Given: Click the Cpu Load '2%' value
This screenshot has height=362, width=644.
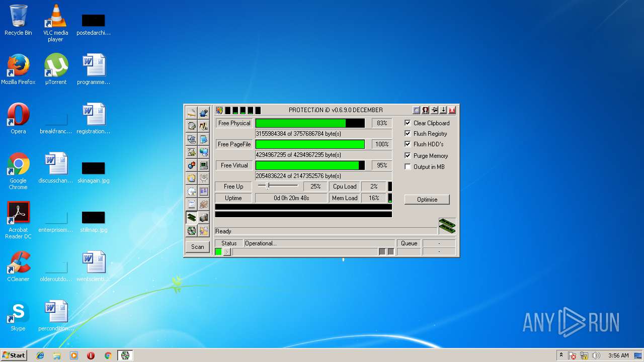Looking at the screenshot, I should pyautogui.click(x=374, y=187).
